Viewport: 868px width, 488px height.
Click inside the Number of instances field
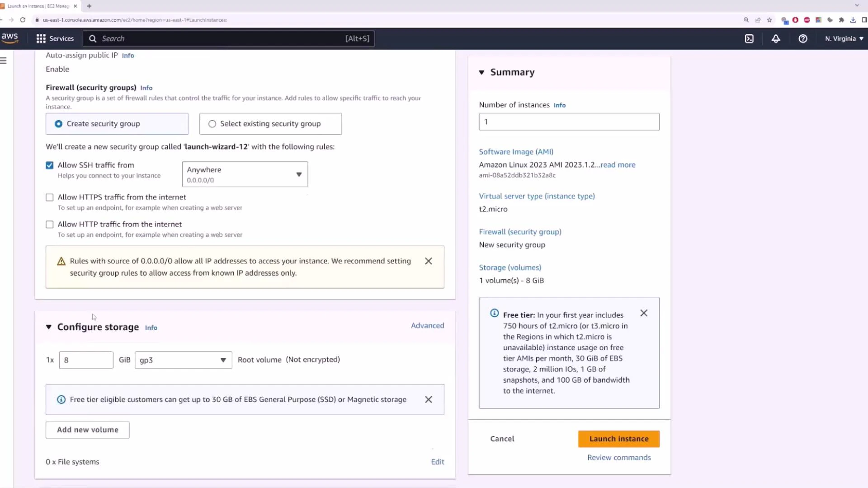click(569, 122)
